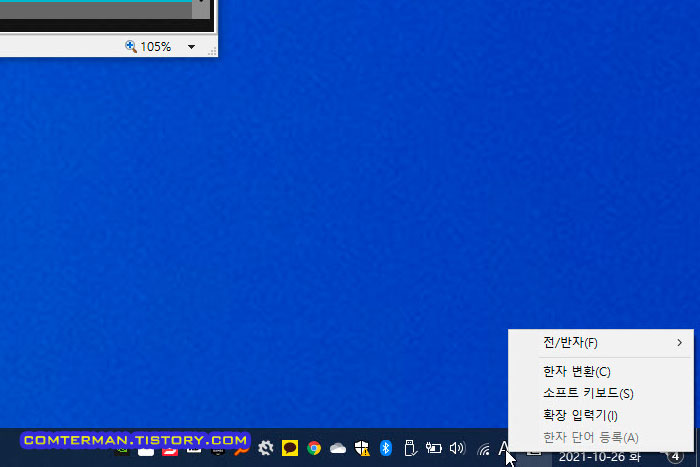The width and height of the screenshot is (700, 467).
Task: Click the Chrome icon in the taskbar
Action: click(314, 448)
